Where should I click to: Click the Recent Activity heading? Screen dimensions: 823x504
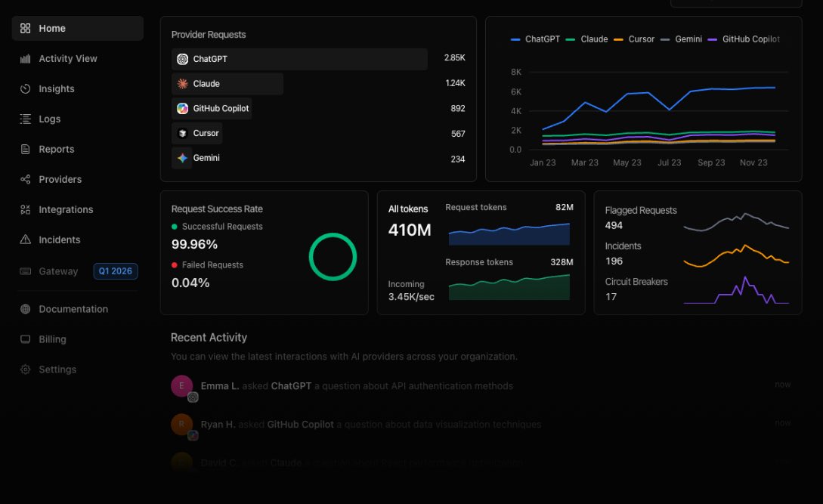click(x=209, y=338)
